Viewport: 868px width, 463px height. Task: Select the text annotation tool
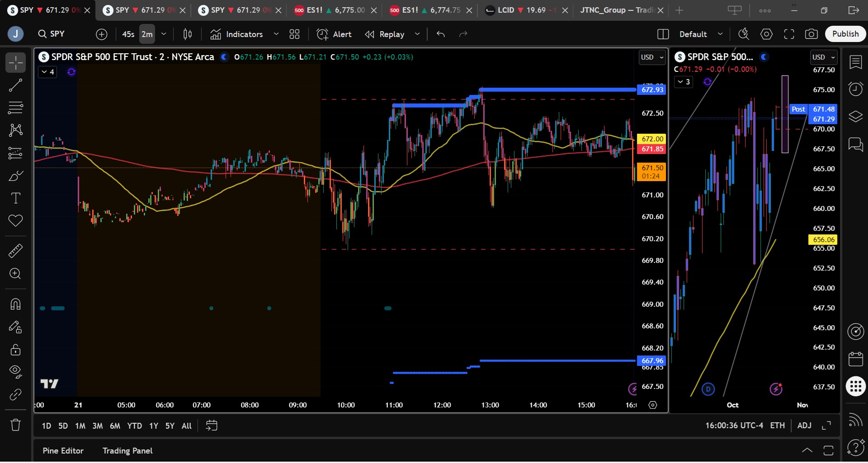15,198
